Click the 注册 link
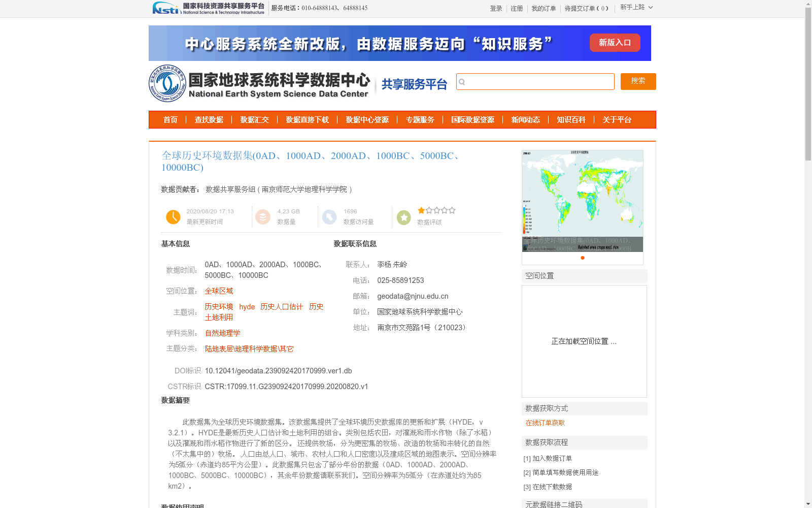Image resolution: width=812 pixels, height=508 pixels. click(517, 9)
